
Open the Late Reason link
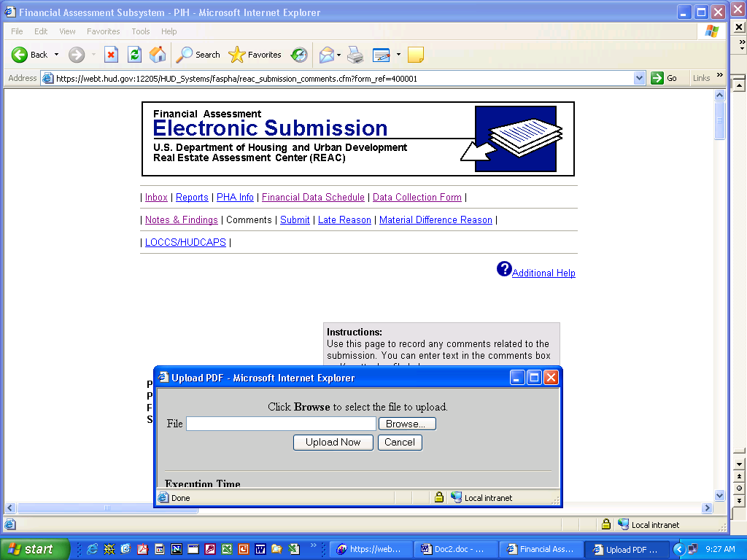coord(344,220)
